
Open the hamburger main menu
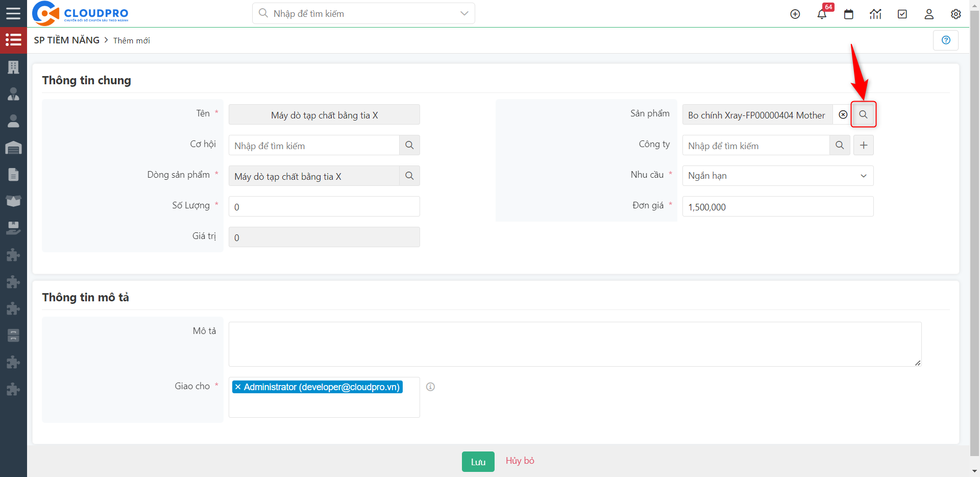point(13,13)
